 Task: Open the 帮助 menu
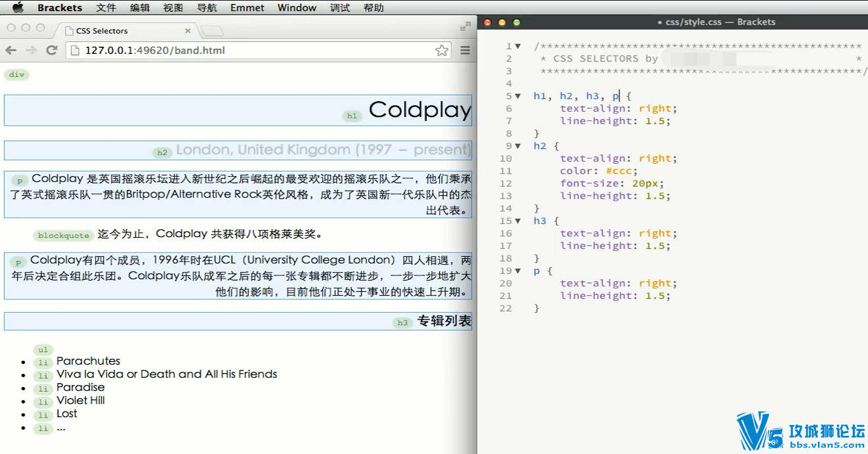pyautogui.click(x=374, y=8)
